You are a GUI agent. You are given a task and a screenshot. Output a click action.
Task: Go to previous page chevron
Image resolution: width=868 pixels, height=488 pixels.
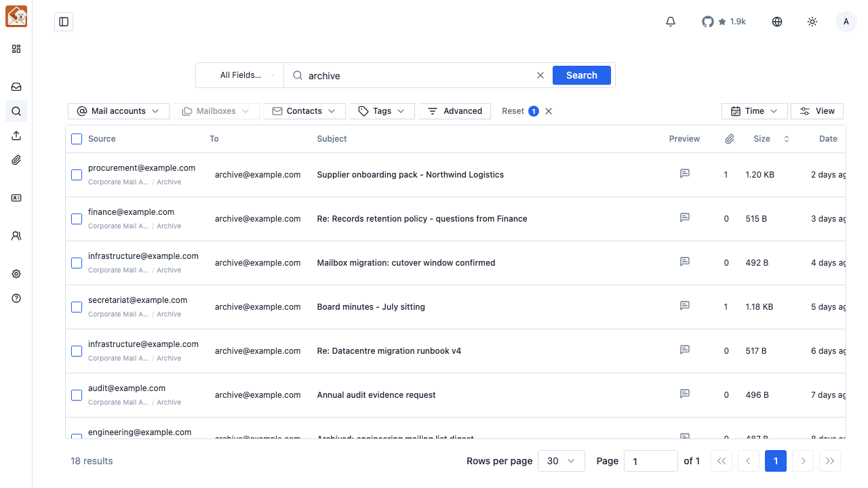point(749,461)
